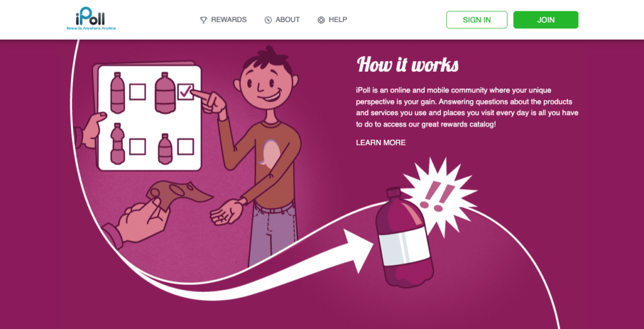Click the empty checkbox beside the bottom-right small bottle

tap(186, 147)
